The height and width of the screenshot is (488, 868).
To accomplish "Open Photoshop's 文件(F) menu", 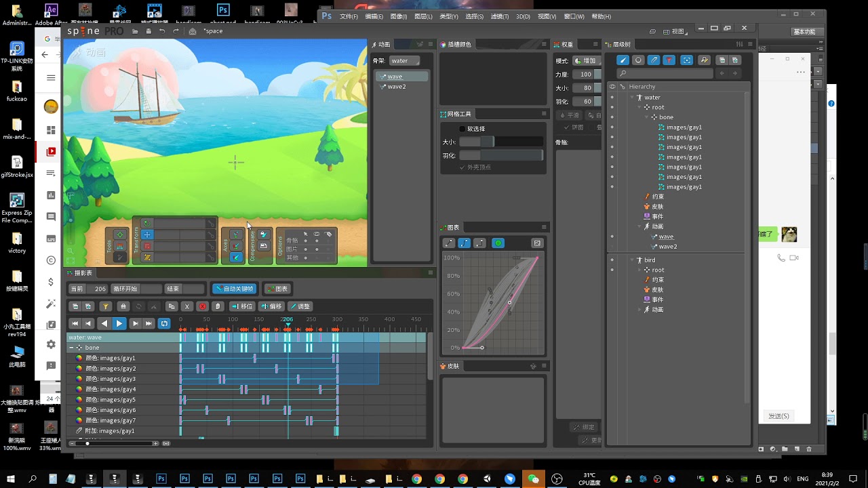I will tap(349, 16).
